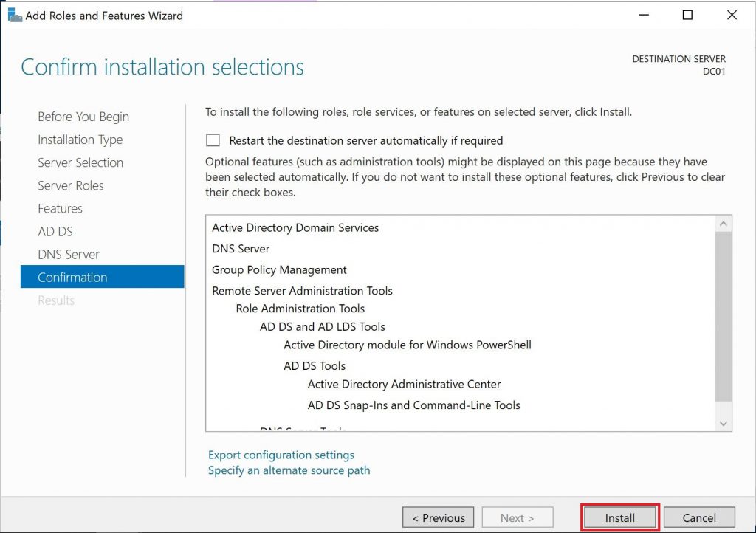Enable restart the destination server automatically if required
The height and width of the screenshot is (533, 756).
213,140
